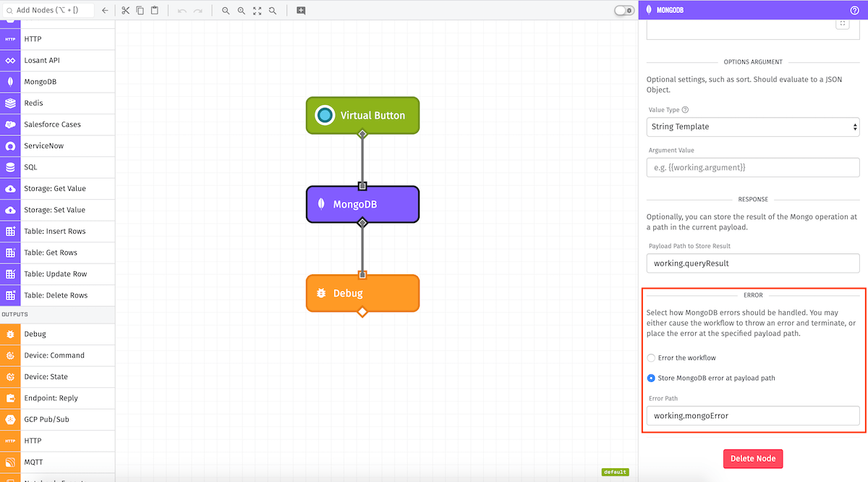Click the MongoDB node output diamond connector
The height and width of the screenshot is (482, 868).
(362, 223)
